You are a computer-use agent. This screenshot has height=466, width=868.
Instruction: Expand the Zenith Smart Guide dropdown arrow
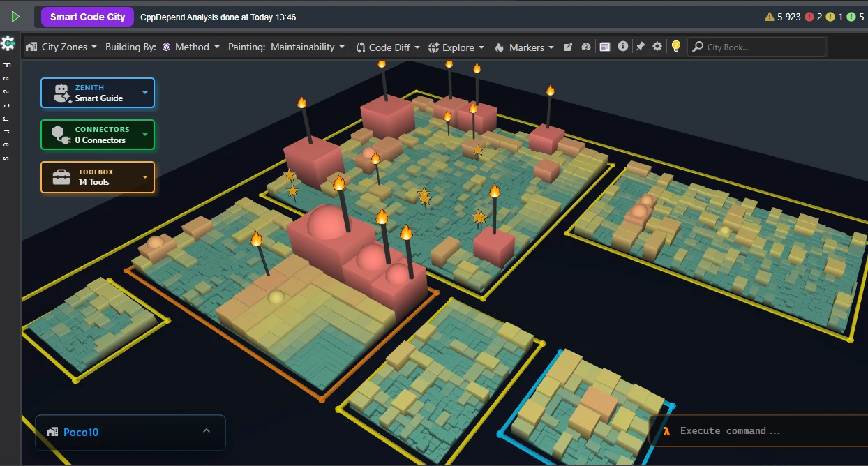145,93
